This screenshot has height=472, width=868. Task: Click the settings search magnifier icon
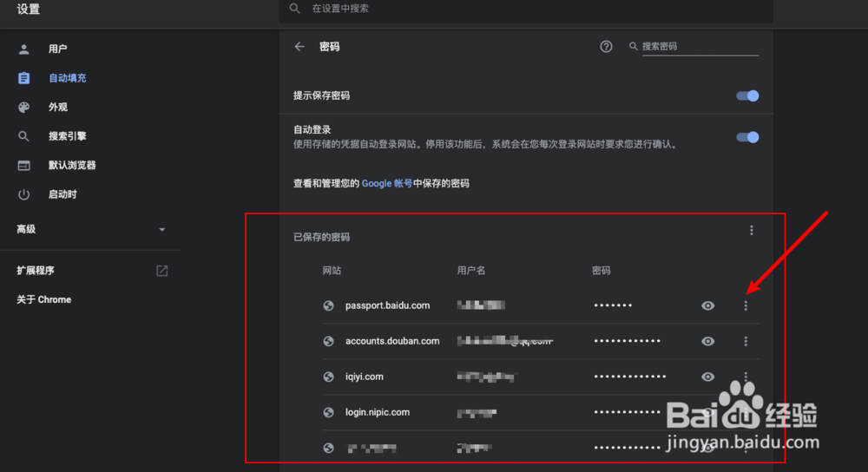pos(295,9)
